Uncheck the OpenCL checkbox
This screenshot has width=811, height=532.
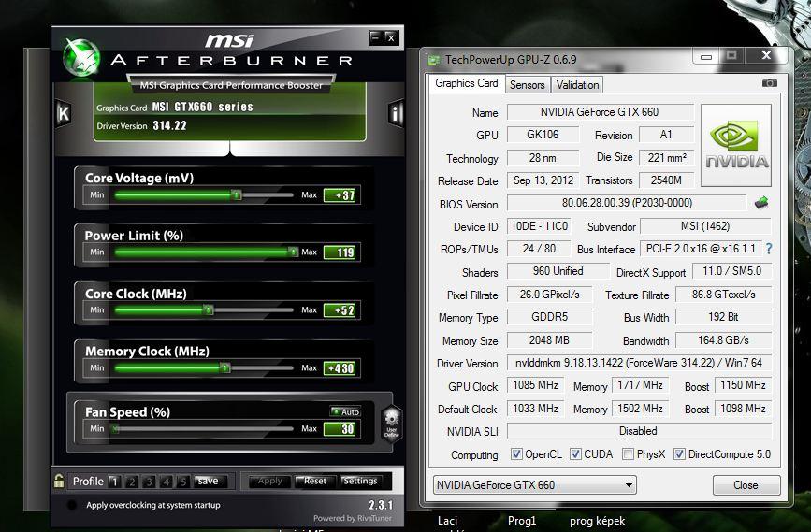tap(515, 454)
